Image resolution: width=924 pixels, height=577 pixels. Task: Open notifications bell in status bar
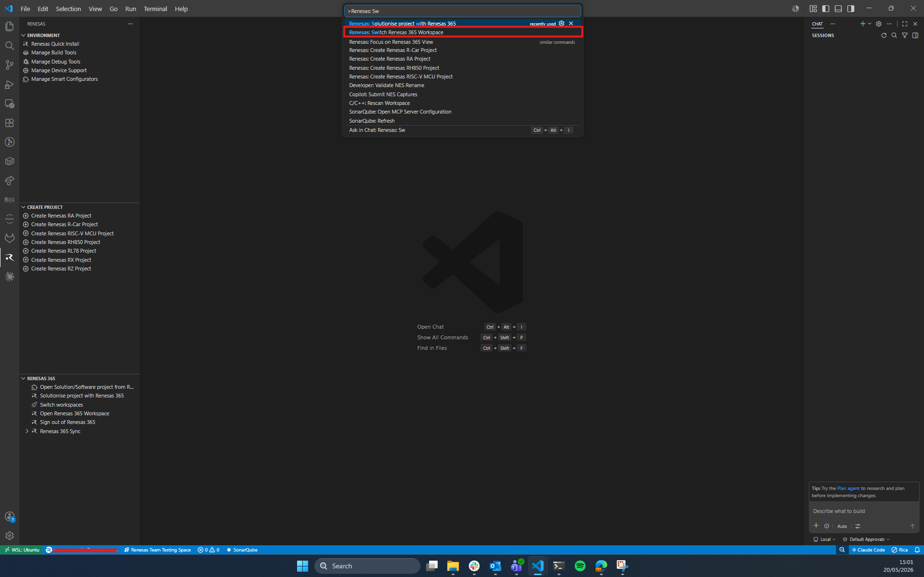coord(917,550)
